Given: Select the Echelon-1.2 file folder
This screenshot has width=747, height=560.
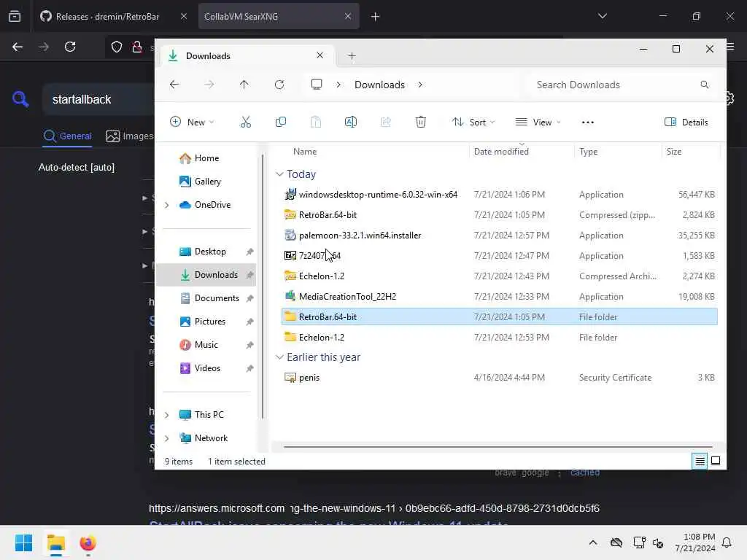Looking at the screenshot, I should (499, 337).
